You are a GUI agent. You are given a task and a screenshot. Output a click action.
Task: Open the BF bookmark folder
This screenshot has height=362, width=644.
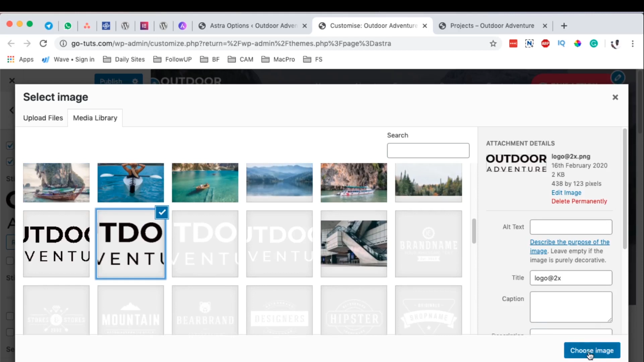[x=210, y=59]
